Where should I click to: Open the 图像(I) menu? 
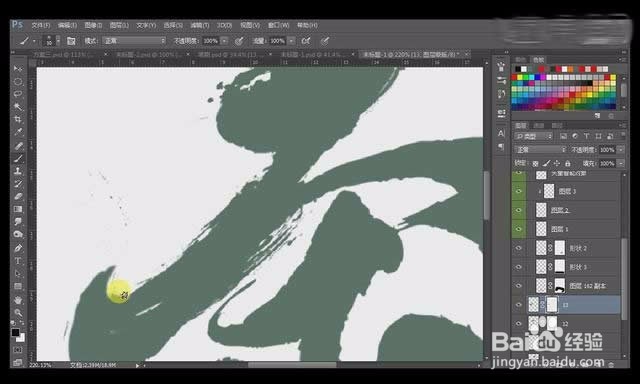pos(93,25)
